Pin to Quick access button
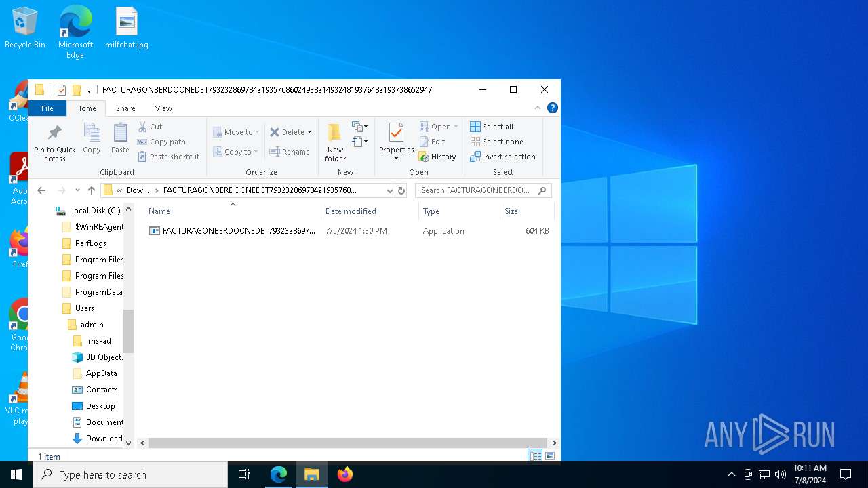Screen dimensions: 868x488 (x=55, y=142)
